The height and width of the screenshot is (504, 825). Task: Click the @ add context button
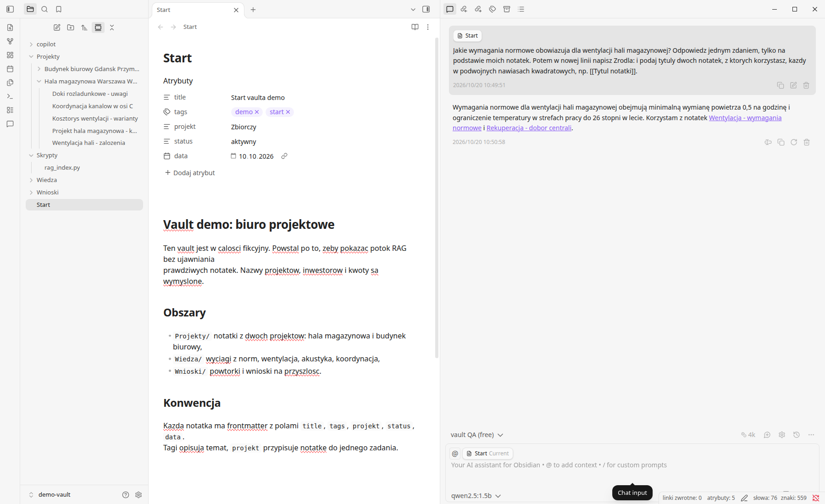tap(455, 454)
